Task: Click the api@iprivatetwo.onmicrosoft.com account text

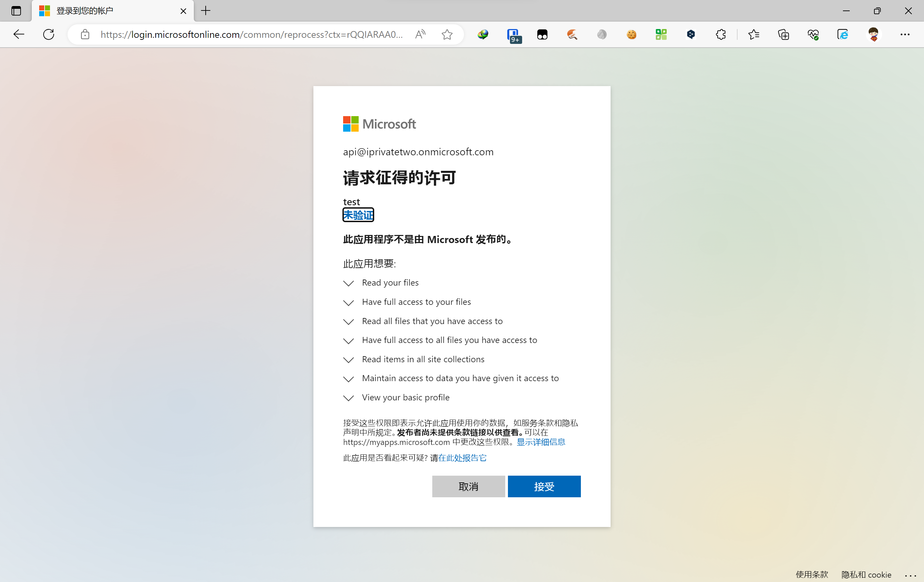Action: (418, 152)
